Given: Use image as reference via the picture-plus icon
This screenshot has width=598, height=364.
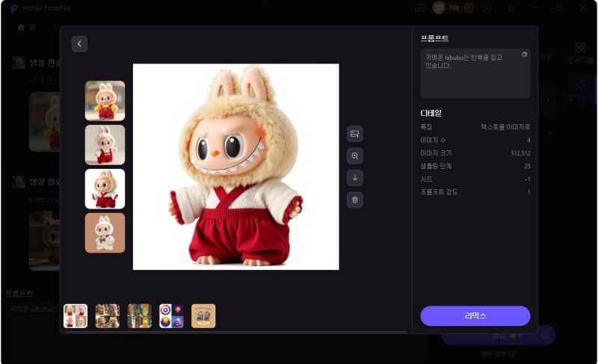Looking at the screenshot, I should pyautogui.click(x=354, y=134).
